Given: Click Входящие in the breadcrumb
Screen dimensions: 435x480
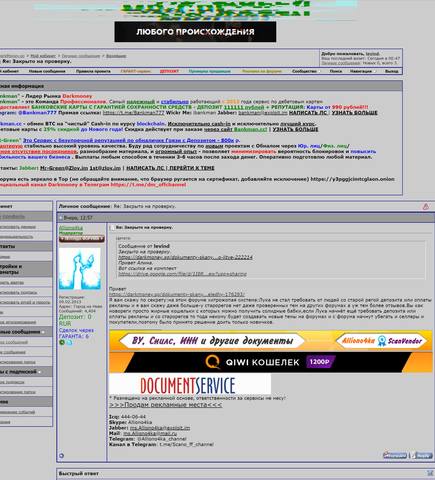Looking at the screenshot, I should coord(116,56).
